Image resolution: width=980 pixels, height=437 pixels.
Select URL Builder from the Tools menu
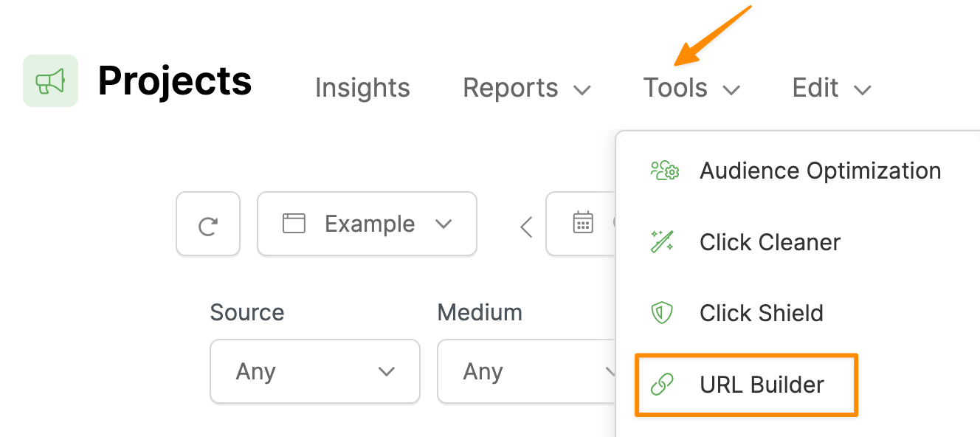(x=762, y=385)
